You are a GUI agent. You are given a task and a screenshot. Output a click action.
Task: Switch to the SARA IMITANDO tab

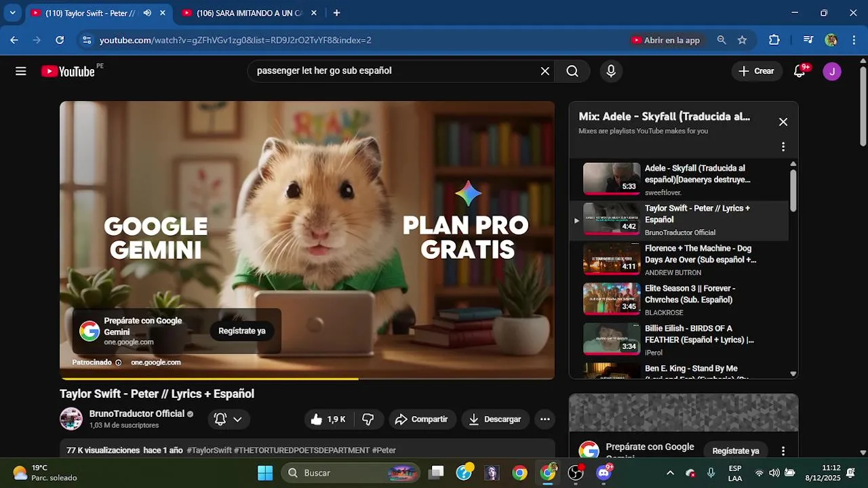(249, 13)
